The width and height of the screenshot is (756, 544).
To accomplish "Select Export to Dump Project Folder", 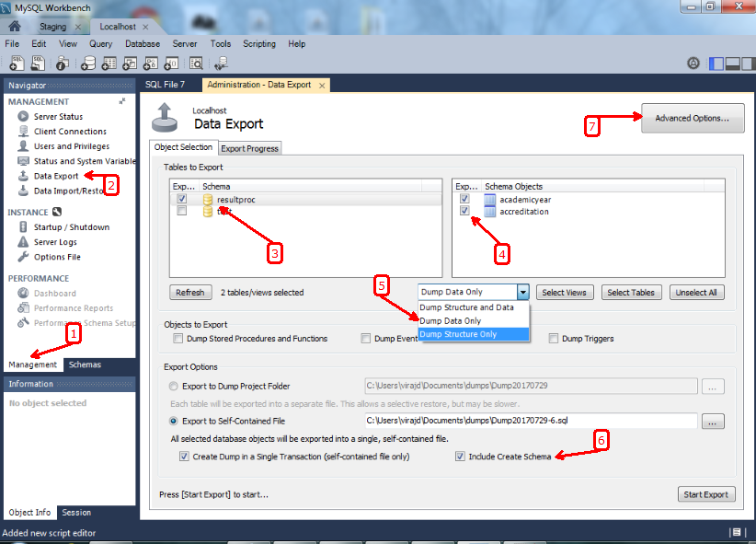I will click(x=173, y=387).
